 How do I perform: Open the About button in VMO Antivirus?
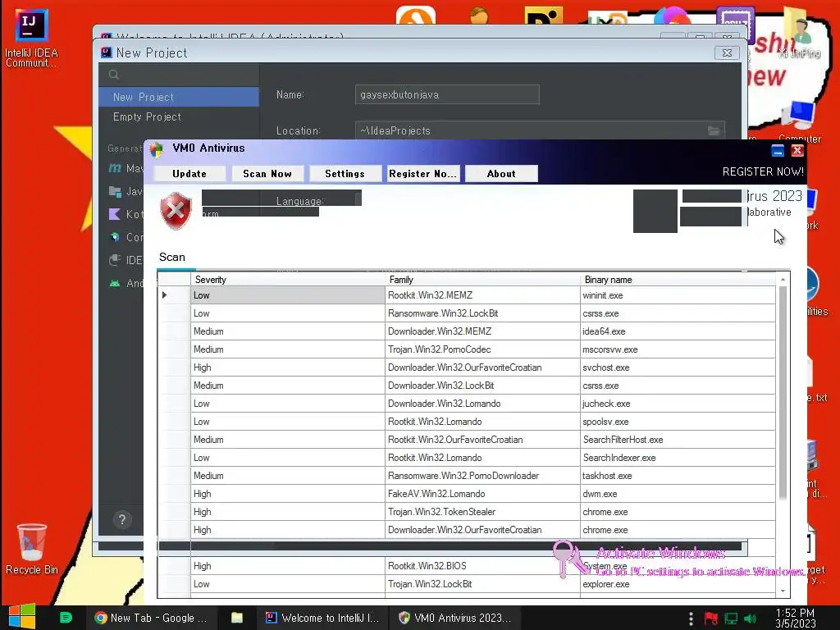(x=501, y=174)
